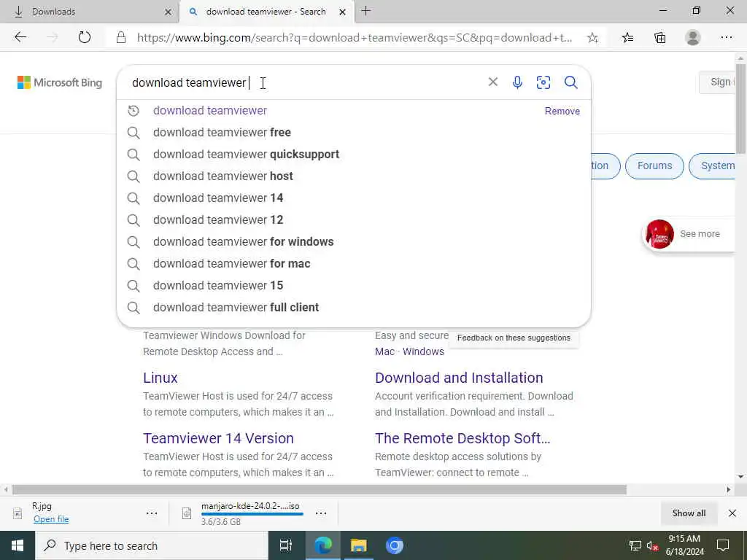
Task: Open the Teamviewer 14 Version link
Action: click(x=218, y=438)
